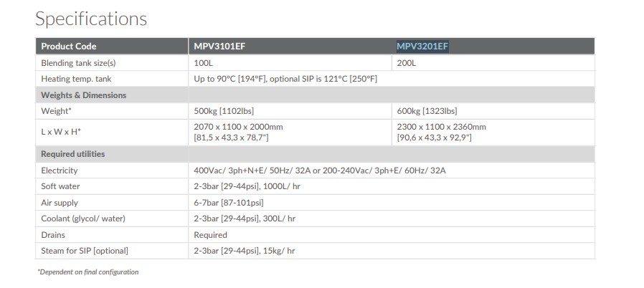Click the Product Code header cell
This screenshot has height=288, width=644.
[x=69, y=47]
